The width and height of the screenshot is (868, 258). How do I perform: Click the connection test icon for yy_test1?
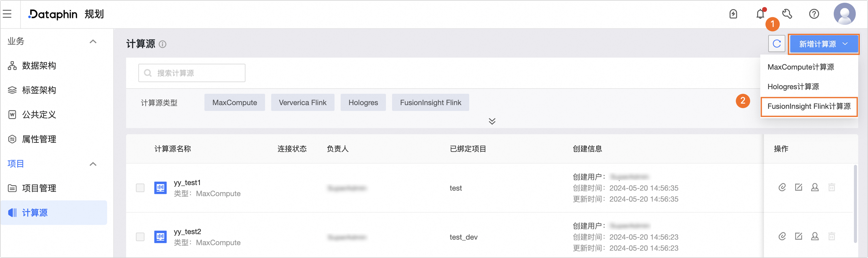pos(782,187)
